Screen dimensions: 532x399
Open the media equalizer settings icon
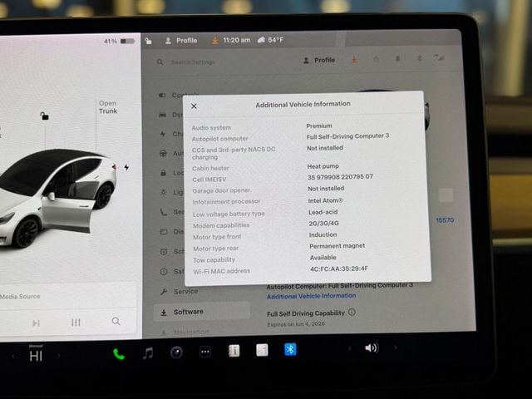tap(76, 323)
